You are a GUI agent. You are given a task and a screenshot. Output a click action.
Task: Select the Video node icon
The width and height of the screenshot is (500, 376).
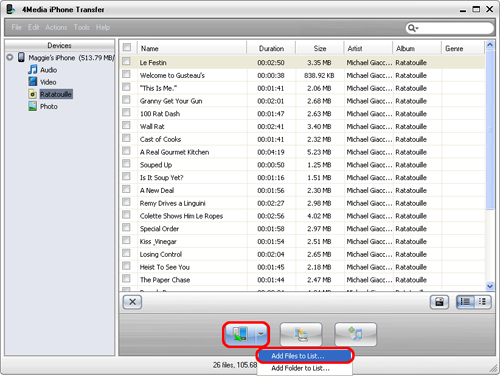[33, 82]
